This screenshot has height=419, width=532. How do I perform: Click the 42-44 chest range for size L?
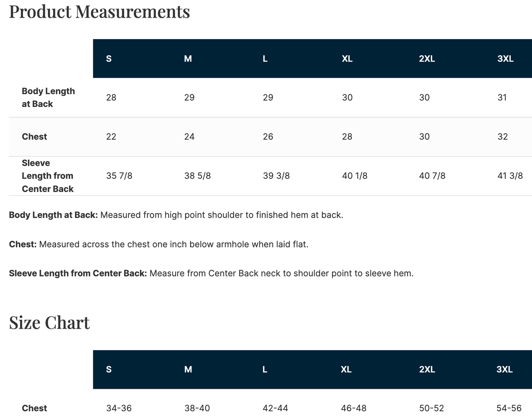click(x=275, y=408)
